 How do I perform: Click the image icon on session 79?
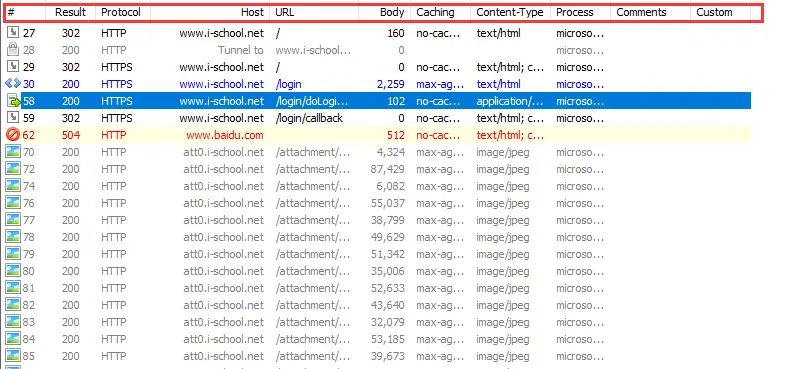tap(13, 254)
